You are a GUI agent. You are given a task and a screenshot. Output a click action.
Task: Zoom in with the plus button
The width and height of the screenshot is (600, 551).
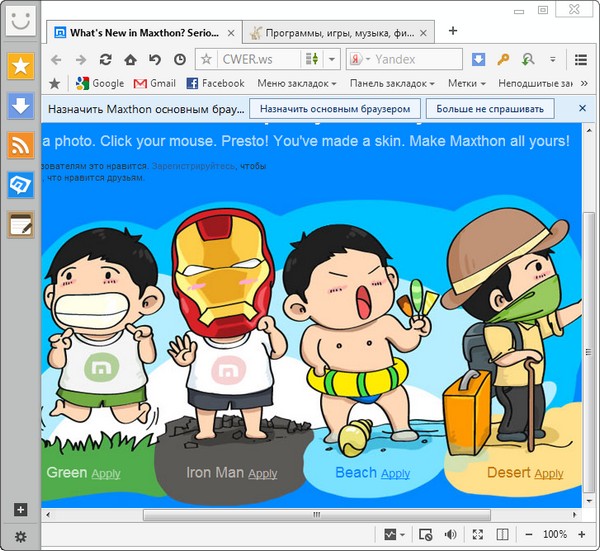point(582,535)
